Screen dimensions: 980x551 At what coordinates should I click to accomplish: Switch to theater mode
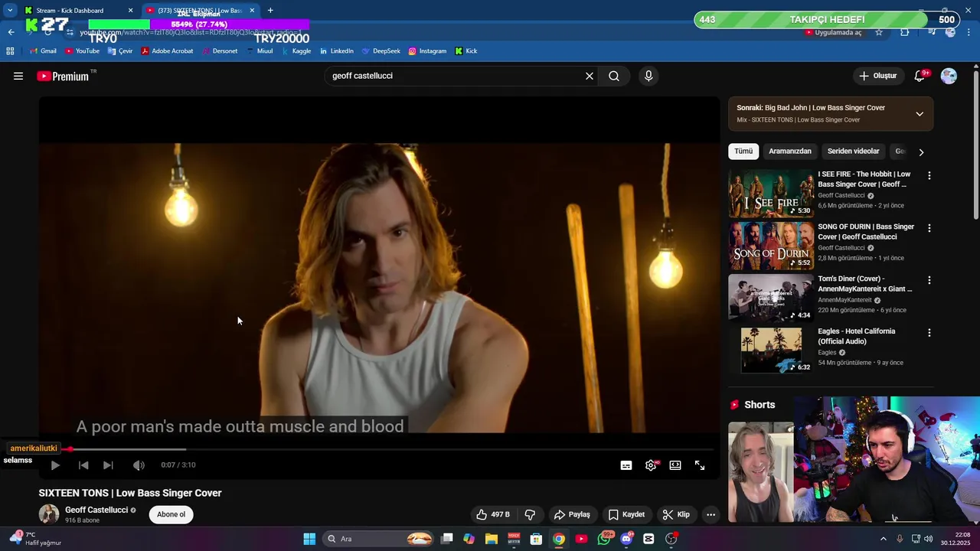pos(675,465)
